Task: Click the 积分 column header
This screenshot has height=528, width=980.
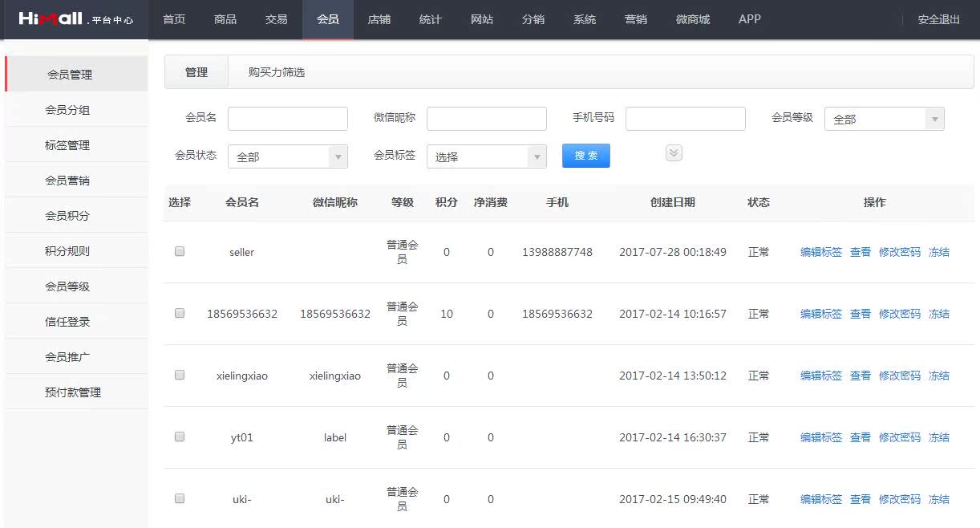Action: coord(447,202)
